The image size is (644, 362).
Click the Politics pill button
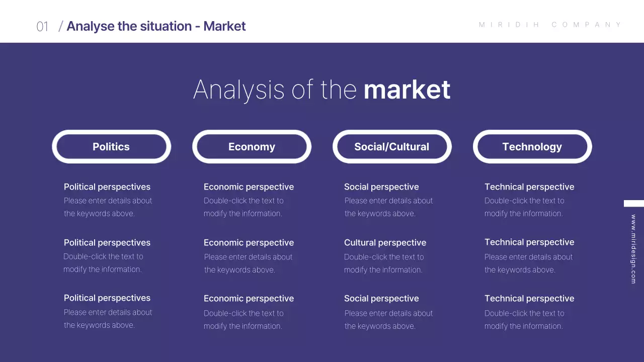111,147
